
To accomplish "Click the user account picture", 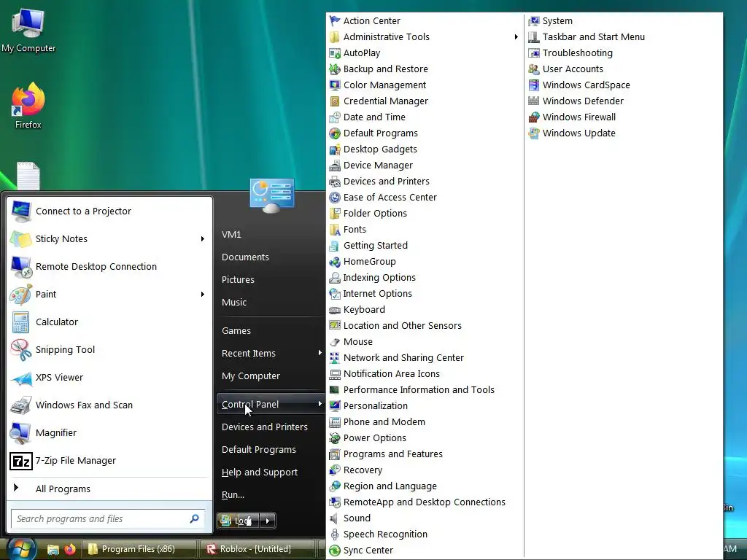I will [271, 195].
